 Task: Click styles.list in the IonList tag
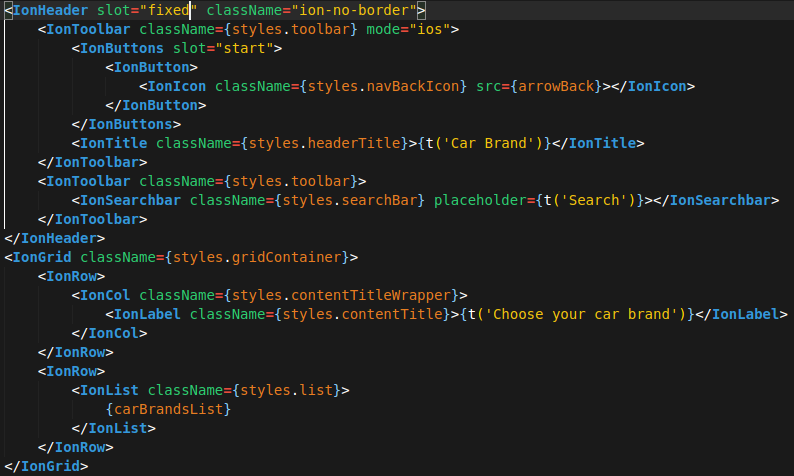[x=286, y=390]
